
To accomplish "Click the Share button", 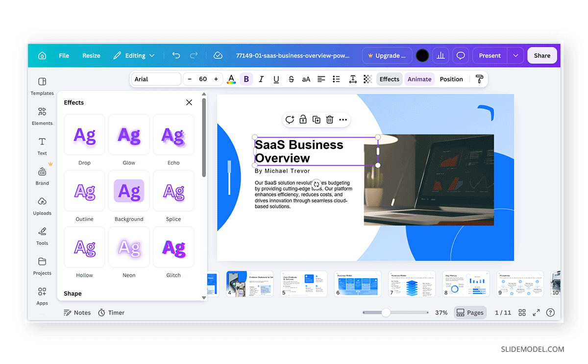I will tap(542, 55).
